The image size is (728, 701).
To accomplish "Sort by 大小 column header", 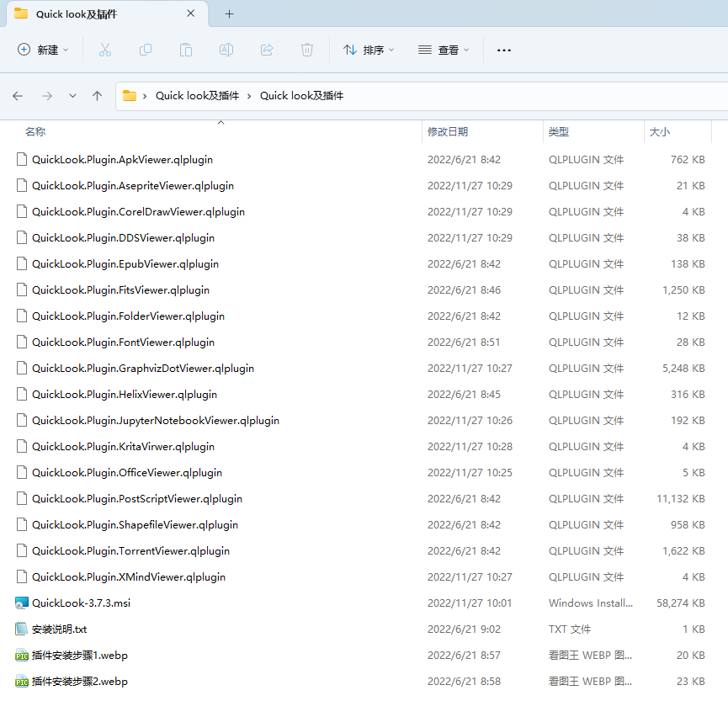I will tap(659, 132).
